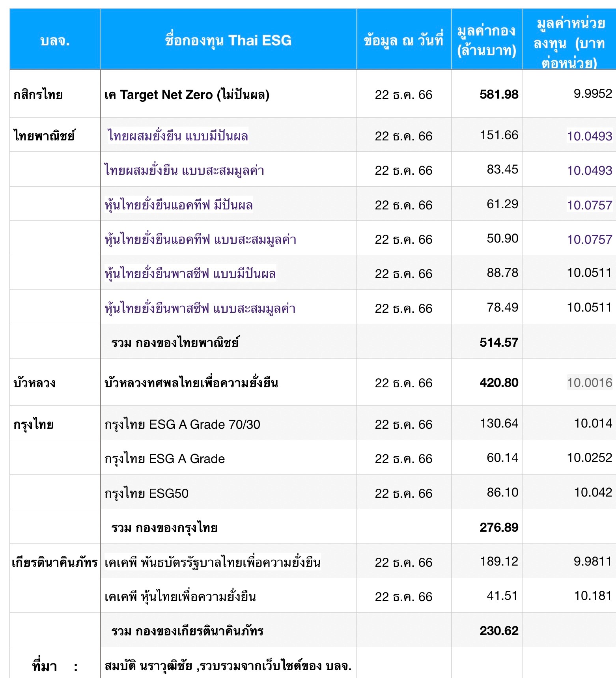Image resolution: width=616 pixels, height=678 pixels.
Task: Open the 'ไทยผสมยั่งยืน แบบสะสมมูลค่า' fund link
Action: pos(184,170)
